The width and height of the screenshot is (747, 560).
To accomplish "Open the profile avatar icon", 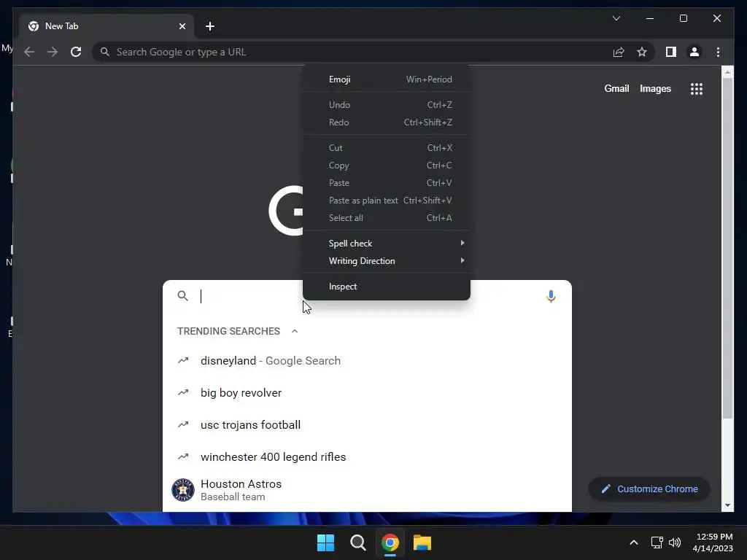I will coord(694,52).
